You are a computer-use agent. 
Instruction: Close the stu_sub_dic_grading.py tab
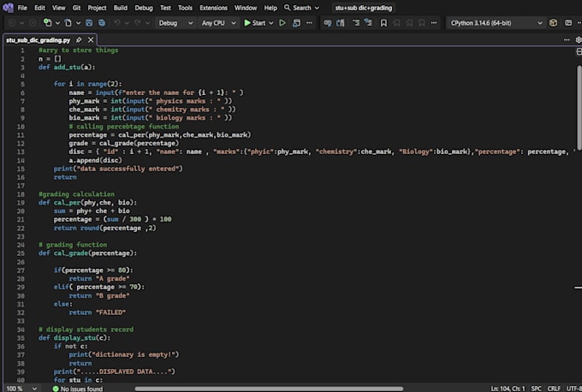(91, 39)
